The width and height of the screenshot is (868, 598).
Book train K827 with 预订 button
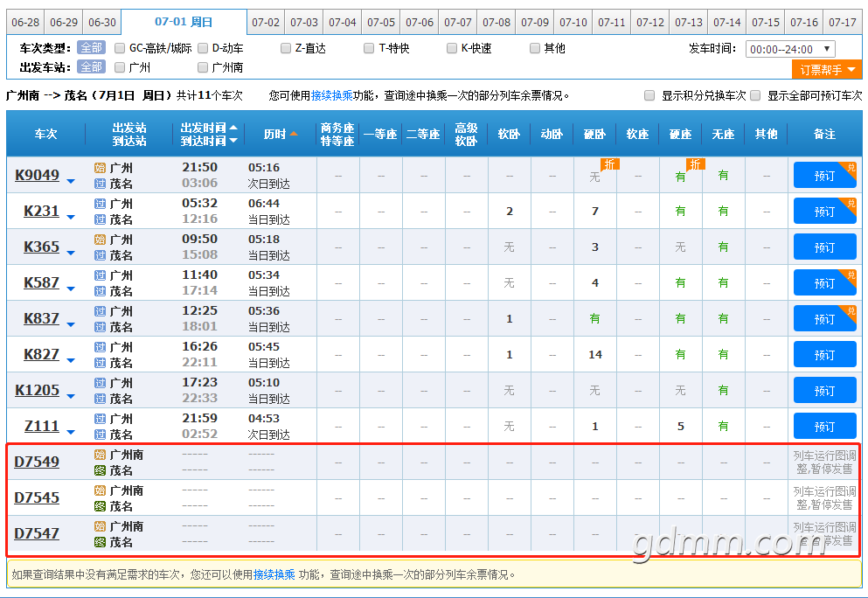point(824,355)
